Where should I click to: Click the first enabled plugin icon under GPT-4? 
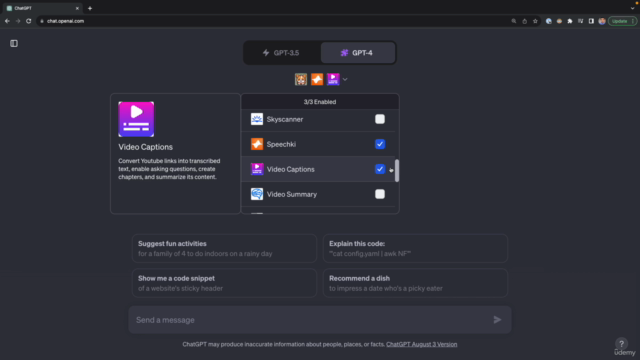click(301, 79)
